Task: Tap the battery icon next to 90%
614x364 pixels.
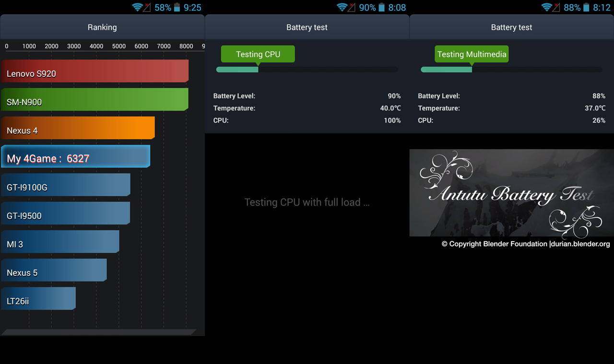Action: coord(381,7)
